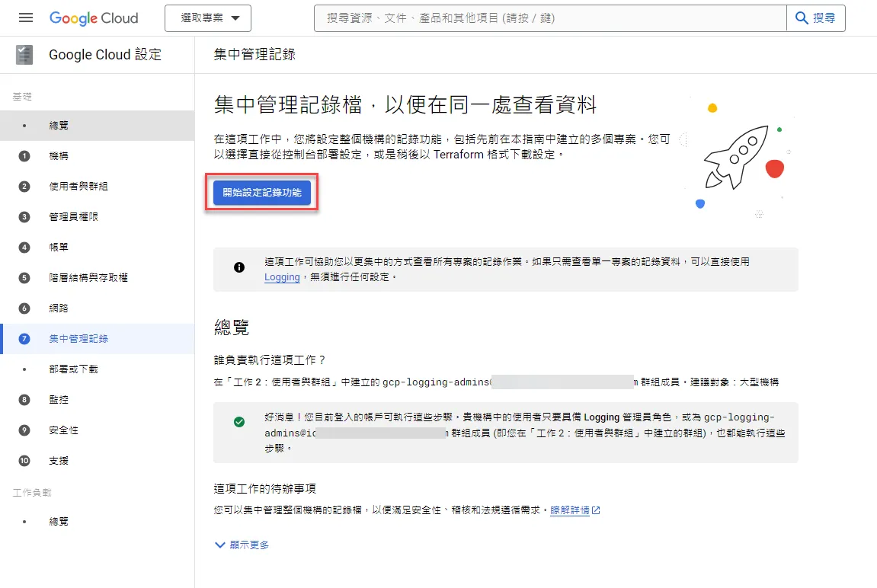The image size is (877, 588).
Task: Select 總覽 under the 基礎 section
Action: pos(98,125)
